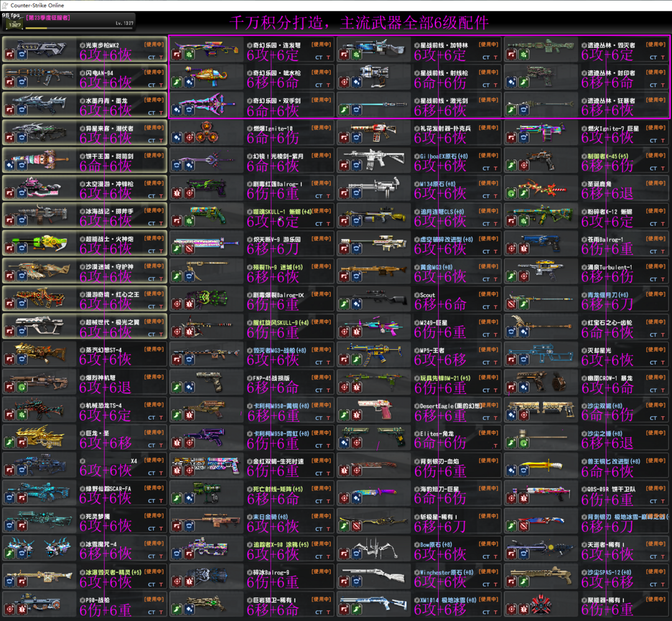Click the red part icon on P90-战船

(x=9, y=609)
